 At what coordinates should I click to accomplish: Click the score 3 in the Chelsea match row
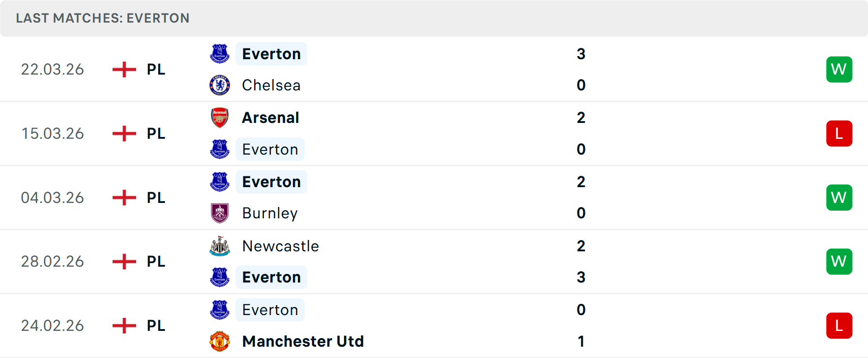581,53
